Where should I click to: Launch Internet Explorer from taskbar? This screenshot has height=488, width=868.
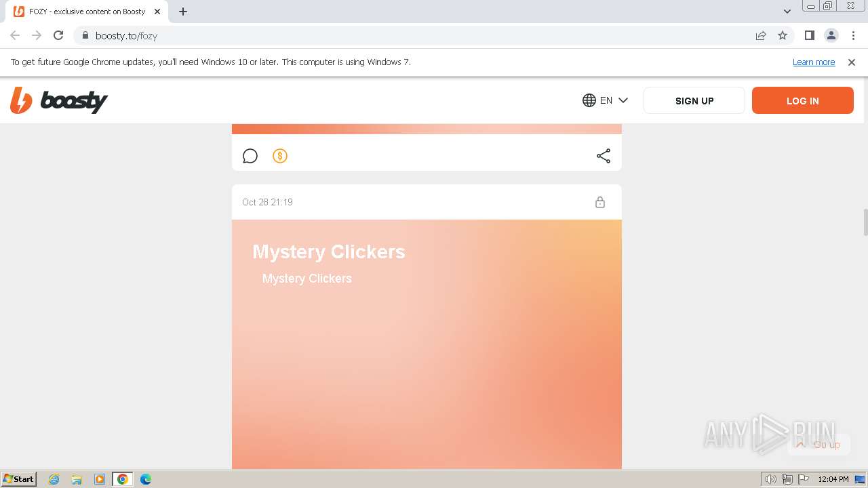54,479
